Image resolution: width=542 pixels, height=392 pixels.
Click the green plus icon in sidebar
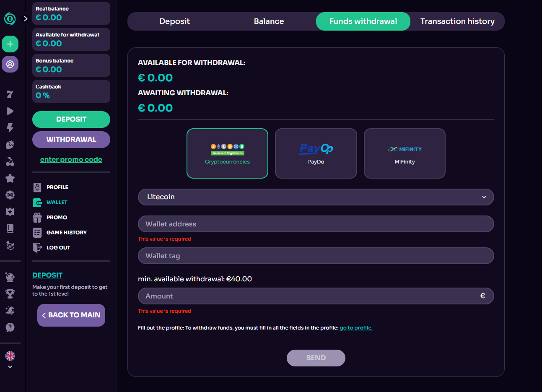(x=10, y=44)
